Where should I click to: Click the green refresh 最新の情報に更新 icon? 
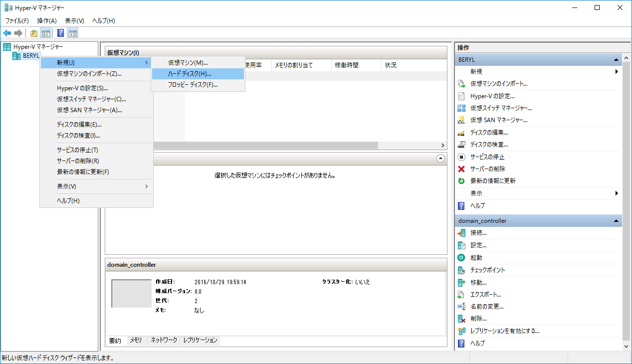pos(461,181)
